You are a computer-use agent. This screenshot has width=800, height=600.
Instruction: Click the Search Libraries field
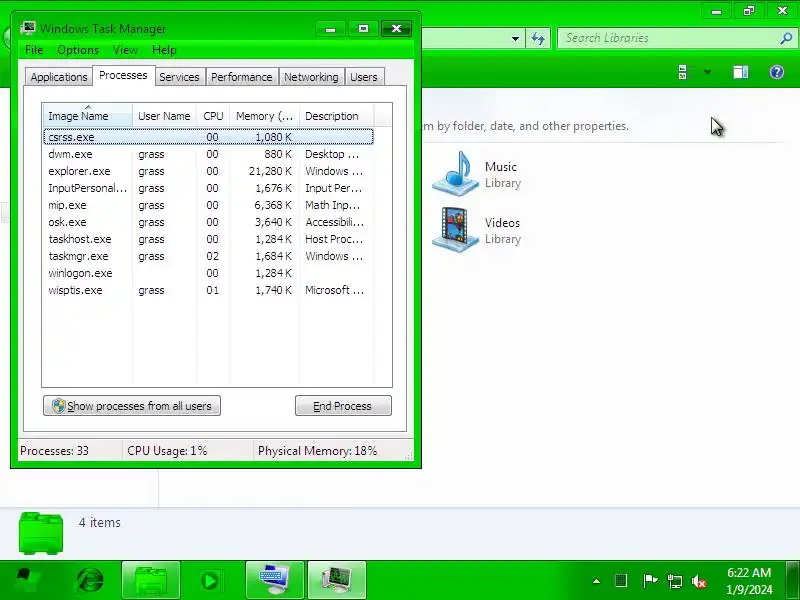668,38
